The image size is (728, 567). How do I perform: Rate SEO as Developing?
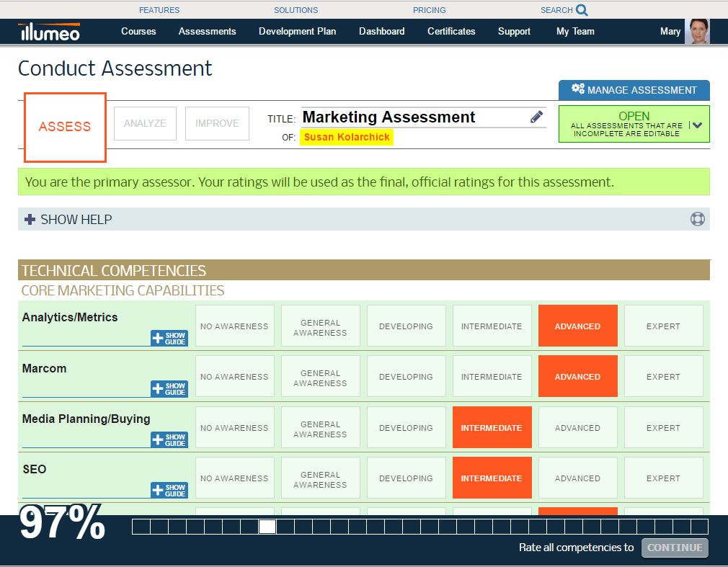[407, 478]
